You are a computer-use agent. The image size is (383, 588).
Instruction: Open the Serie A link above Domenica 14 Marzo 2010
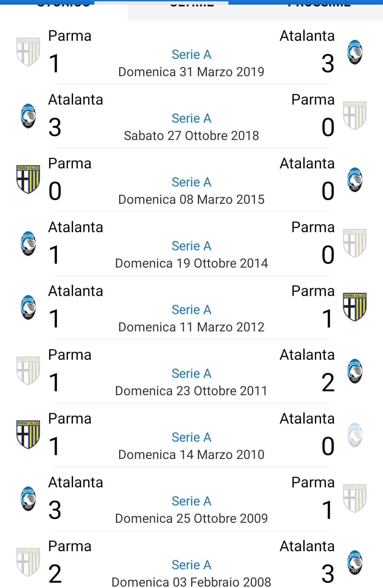[x=191, y=437]
